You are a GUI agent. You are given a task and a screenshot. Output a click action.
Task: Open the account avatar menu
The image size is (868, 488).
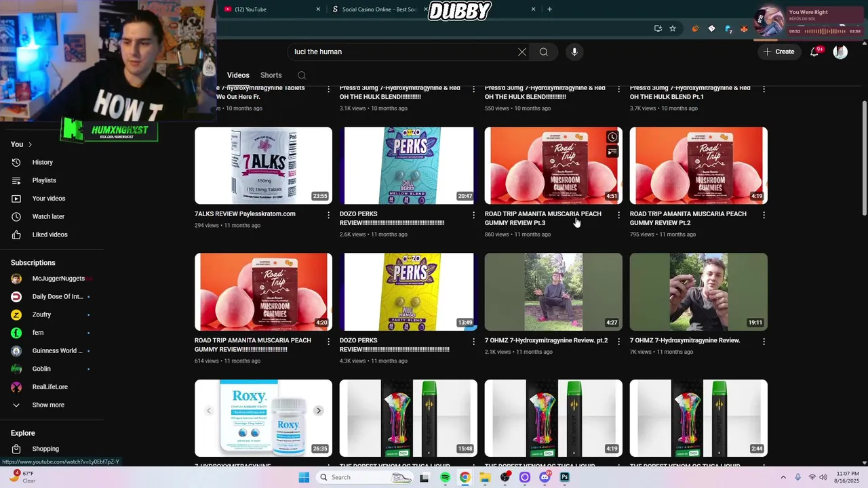coord(840,52)
